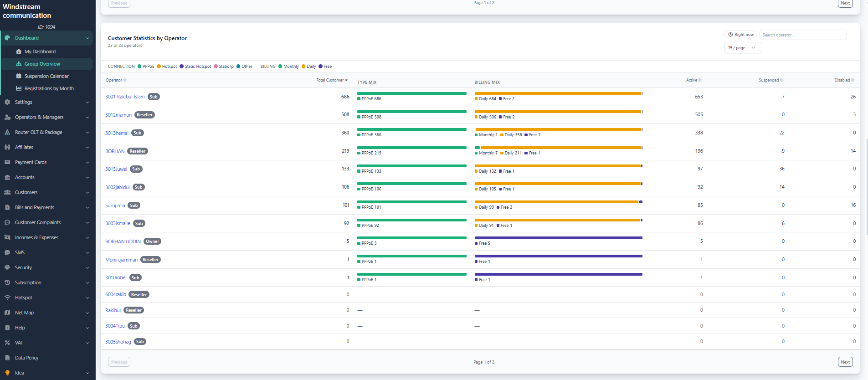Click the Next page button at bottom
The image size is (868, 380).
click(845, 362)
